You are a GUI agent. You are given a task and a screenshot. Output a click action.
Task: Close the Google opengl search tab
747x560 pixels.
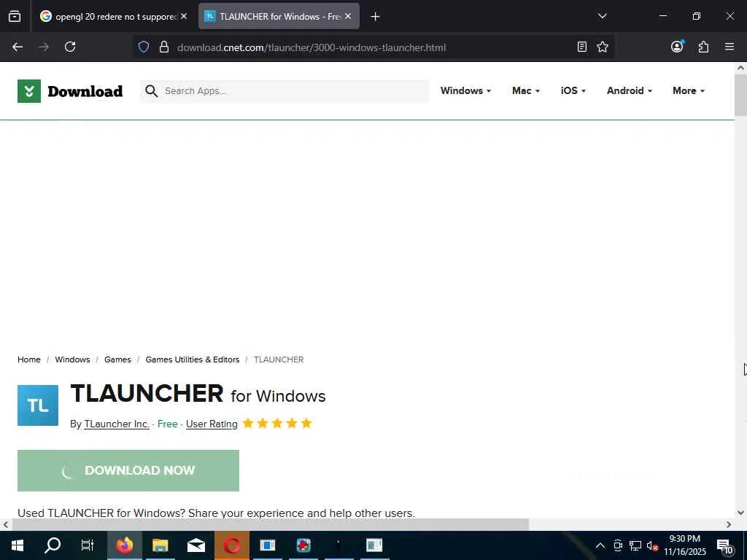(x=184, y=16)
